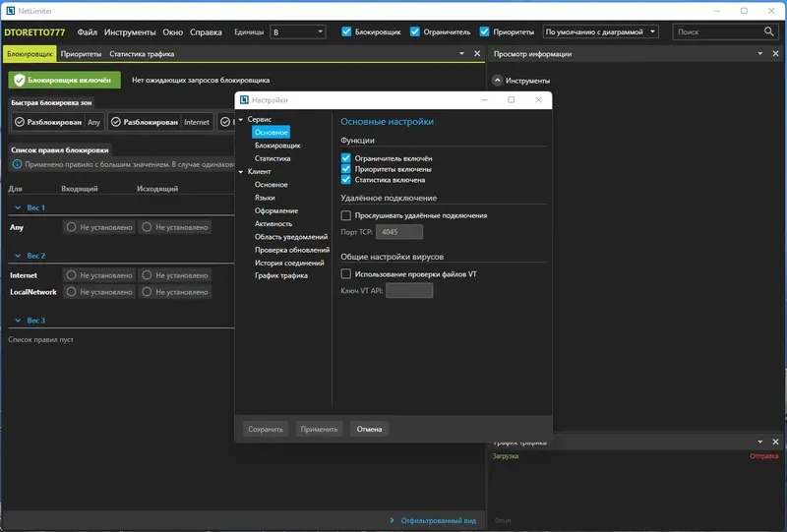Close the traffic graph panel

[775, 442]
